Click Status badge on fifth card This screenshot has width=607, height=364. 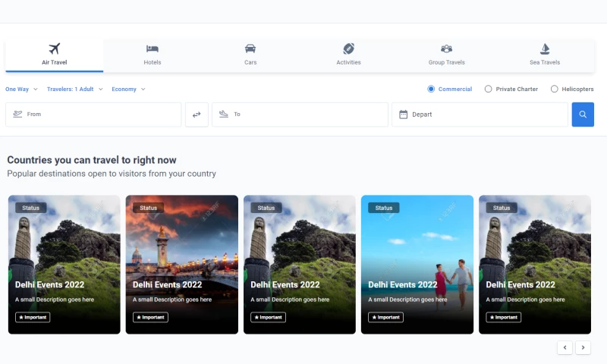click(502, 208)
